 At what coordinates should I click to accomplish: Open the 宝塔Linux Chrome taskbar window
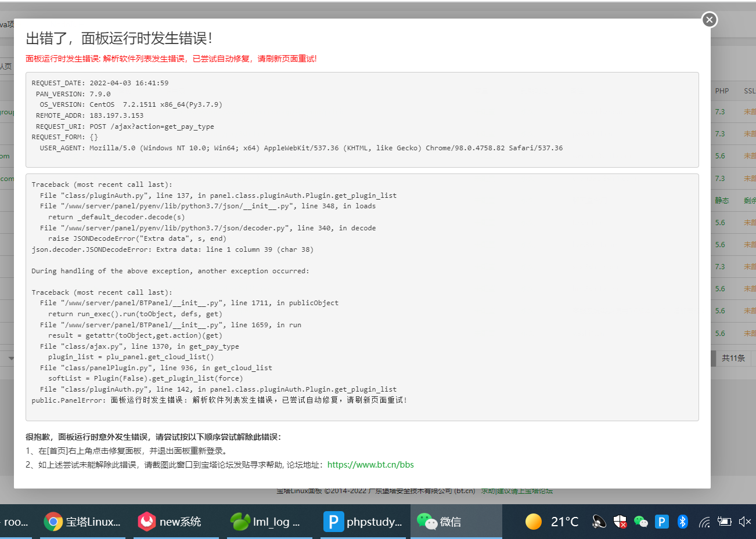(83, 522)
